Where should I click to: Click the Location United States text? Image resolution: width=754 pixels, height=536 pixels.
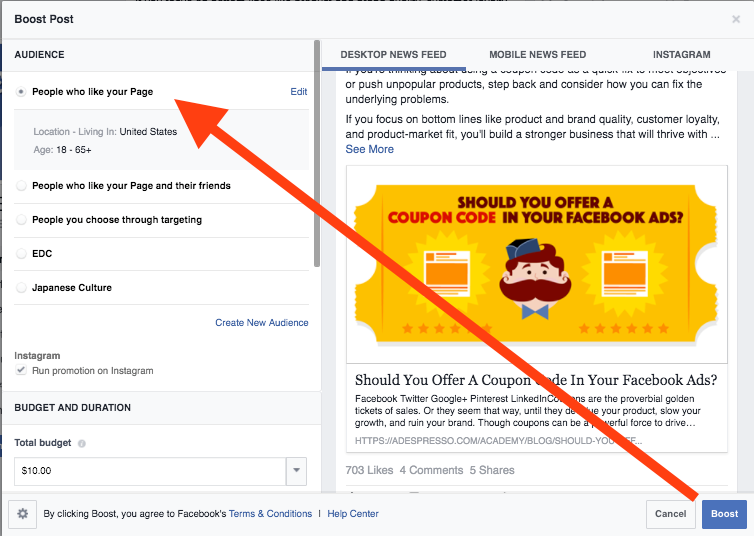[105, 132]
